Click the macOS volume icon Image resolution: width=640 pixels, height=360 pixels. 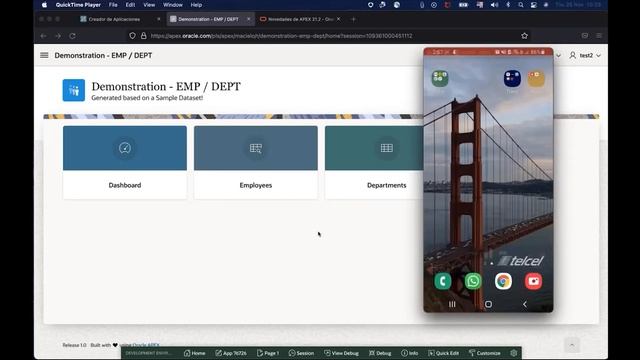[494, 5]
